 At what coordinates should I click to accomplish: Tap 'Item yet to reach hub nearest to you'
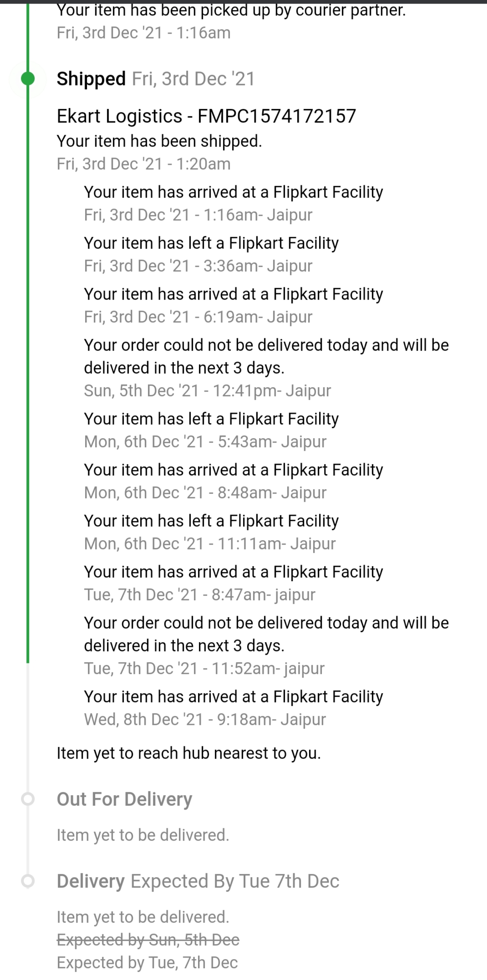pos(188,753)
